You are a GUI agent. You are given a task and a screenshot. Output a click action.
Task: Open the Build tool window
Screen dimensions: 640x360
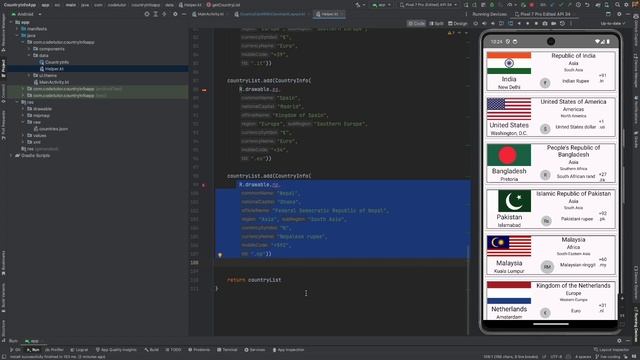[x=151, y=350]
